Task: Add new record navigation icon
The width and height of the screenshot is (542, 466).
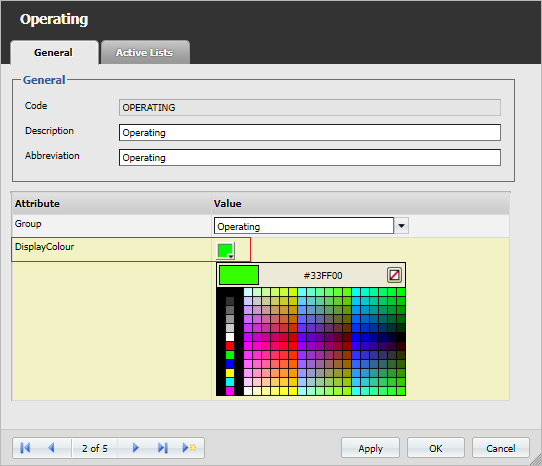Action: [x=189, y=448]
